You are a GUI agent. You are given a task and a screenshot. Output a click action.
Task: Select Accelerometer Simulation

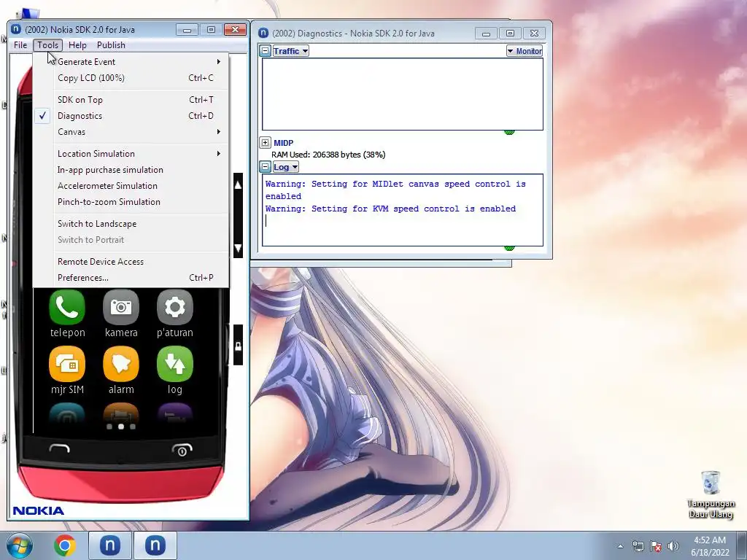pyautogui.click(x=131, y=186)
